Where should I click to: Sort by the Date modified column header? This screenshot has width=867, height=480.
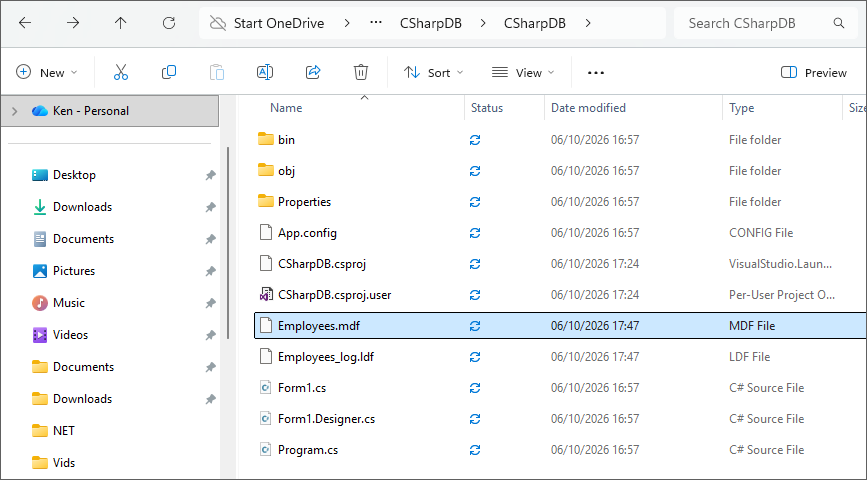pos(588,108)
